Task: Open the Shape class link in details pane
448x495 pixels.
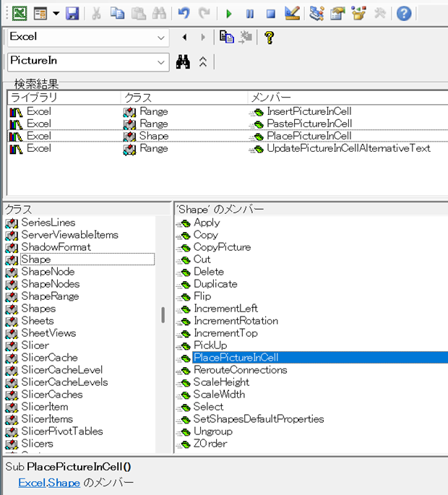Action: 64,483
